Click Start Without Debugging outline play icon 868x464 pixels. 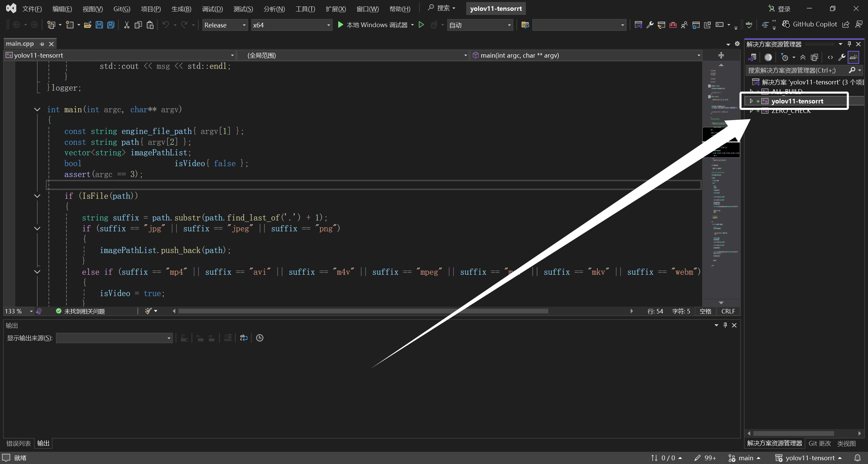tap(421, 25)
